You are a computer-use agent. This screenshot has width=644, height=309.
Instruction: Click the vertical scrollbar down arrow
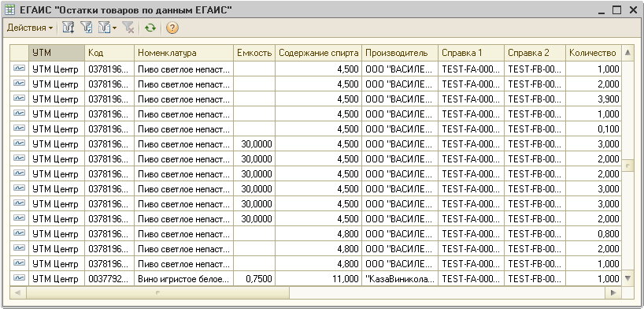point(627,278)
